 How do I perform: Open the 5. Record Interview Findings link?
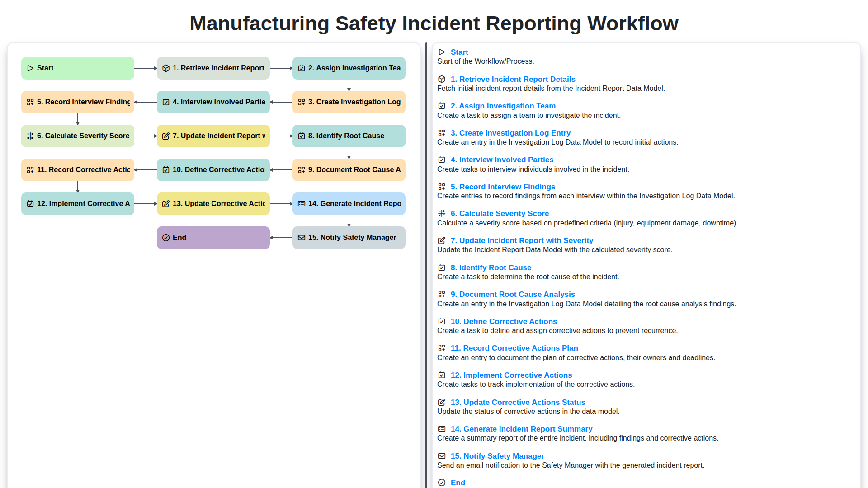(502, 187)
